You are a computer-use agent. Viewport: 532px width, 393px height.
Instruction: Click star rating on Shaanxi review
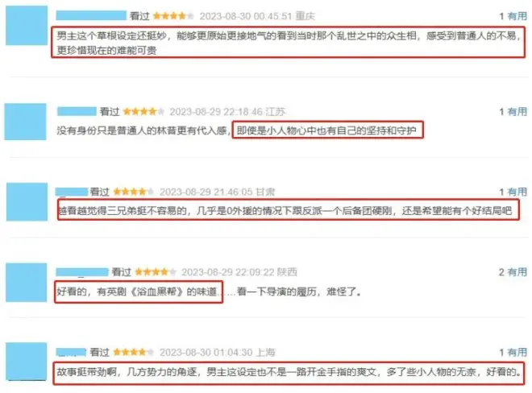(156, 272)
